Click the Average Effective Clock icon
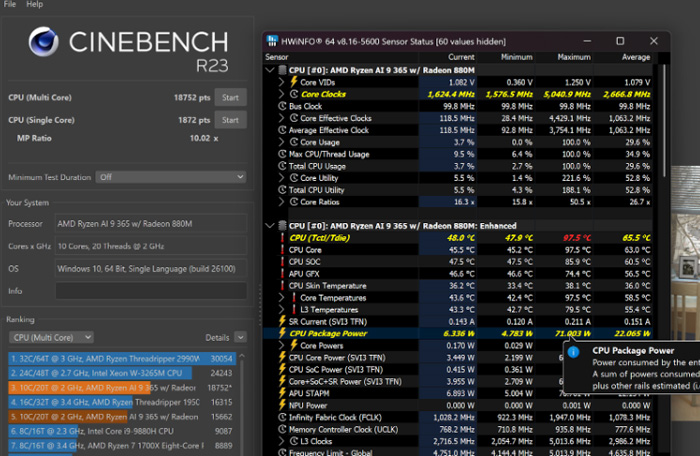 282,130
